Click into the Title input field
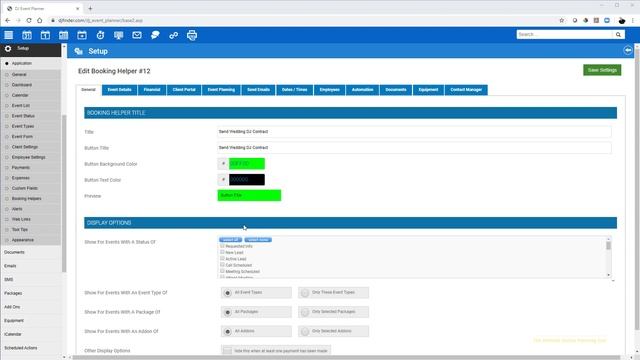 (414, 132)
